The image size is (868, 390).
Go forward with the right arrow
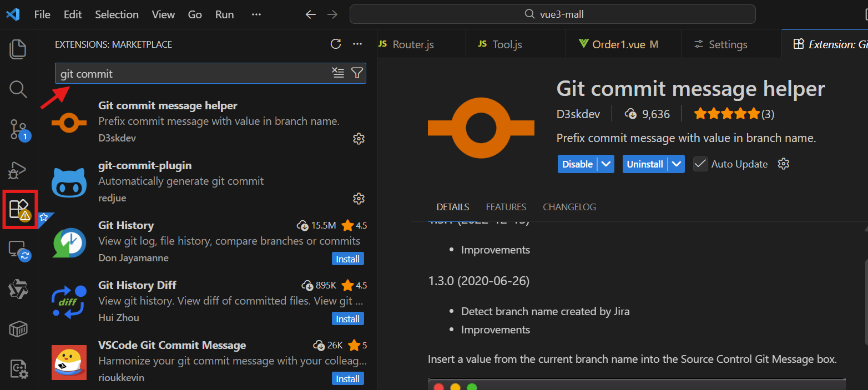[332, 14]
